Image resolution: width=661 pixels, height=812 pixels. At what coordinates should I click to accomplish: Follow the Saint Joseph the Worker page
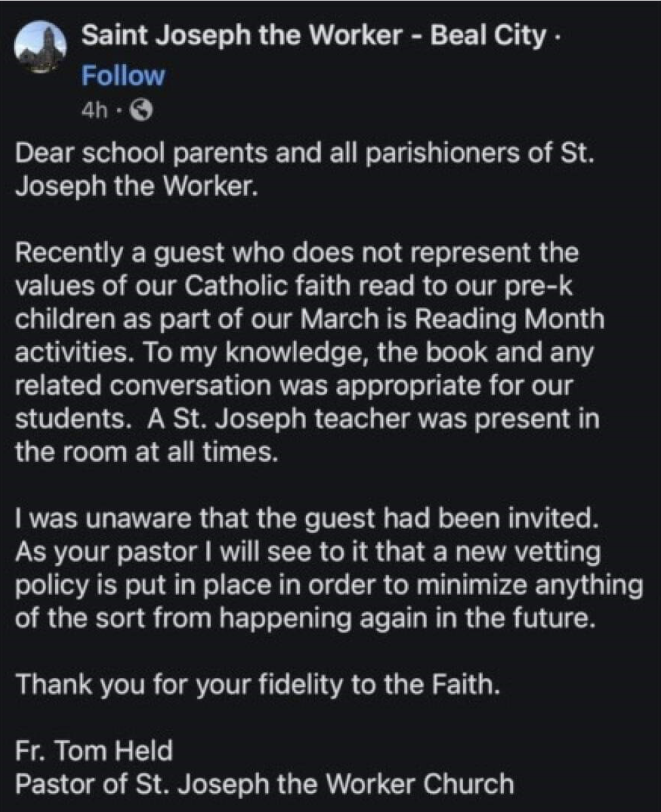123,75
